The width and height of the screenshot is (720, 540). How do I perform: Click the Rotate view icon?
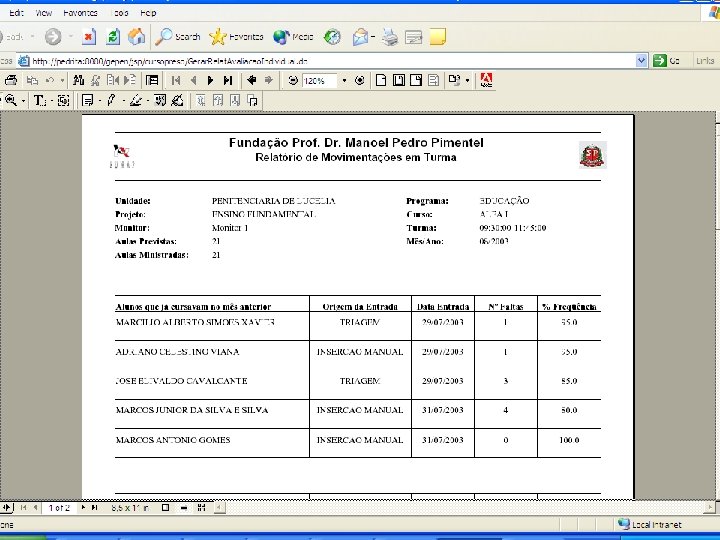pos(455,80)
